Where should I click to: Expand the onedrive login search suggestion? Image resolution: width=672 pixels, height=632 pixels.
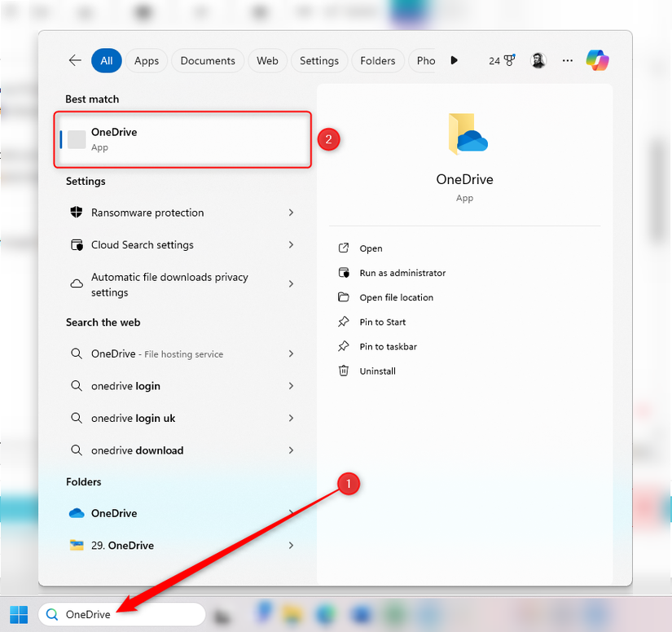click(291, 385)
